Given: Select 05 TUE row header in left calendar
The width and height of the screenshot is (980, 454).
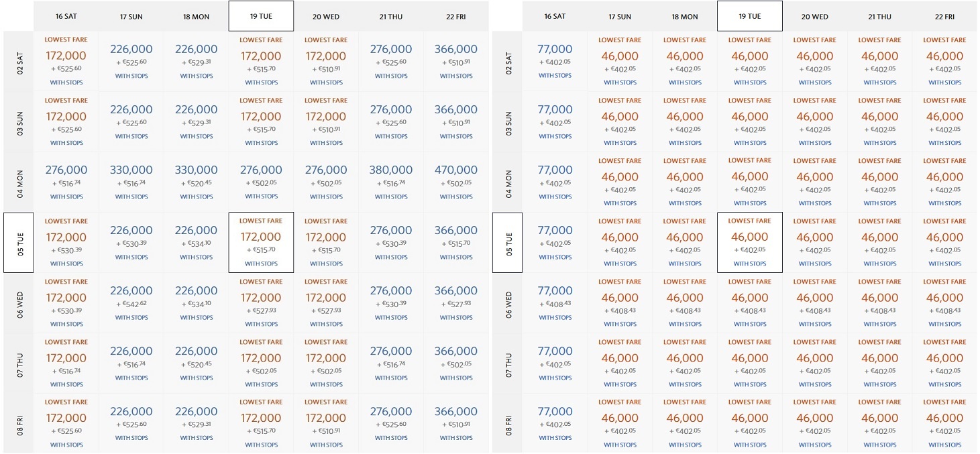Looking at the screenshot, I should [x=18, y=242].
